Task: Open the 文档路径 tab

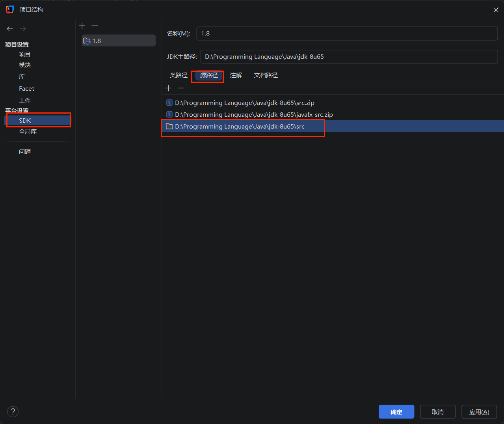Action: pyautogui.click(x=266, y=75)
